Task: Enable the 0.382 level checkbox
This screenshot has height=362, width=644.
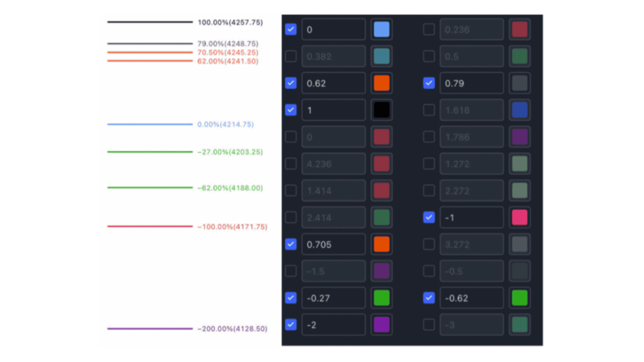Action: 291,56
